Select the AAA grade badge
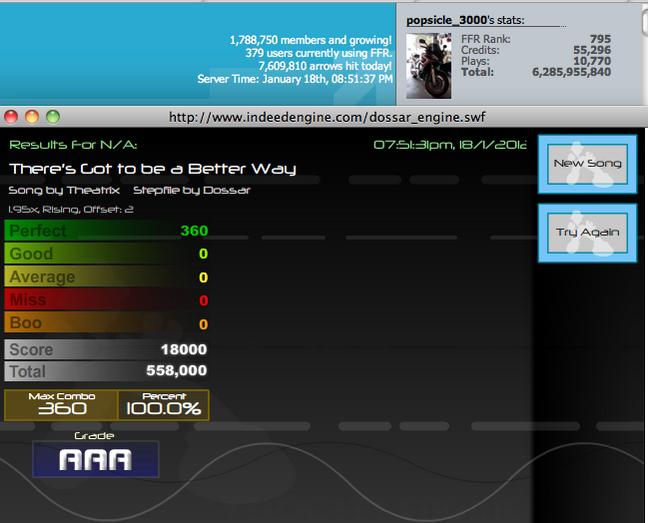 [x=96, y=459]
